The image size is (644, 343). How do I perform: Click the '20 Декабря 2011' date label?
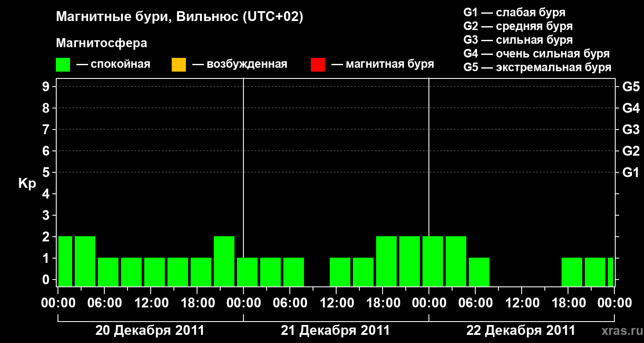pos(150,331)
